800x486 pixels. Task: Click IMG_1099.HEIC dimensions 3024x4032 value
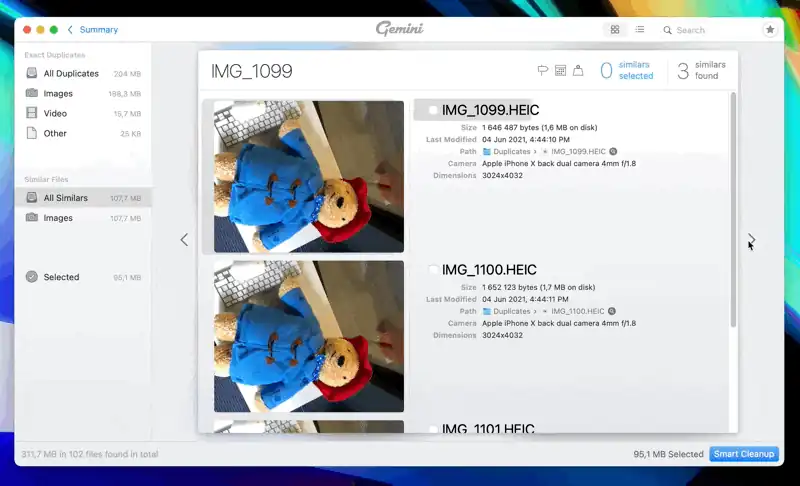[x=502, y=175]
